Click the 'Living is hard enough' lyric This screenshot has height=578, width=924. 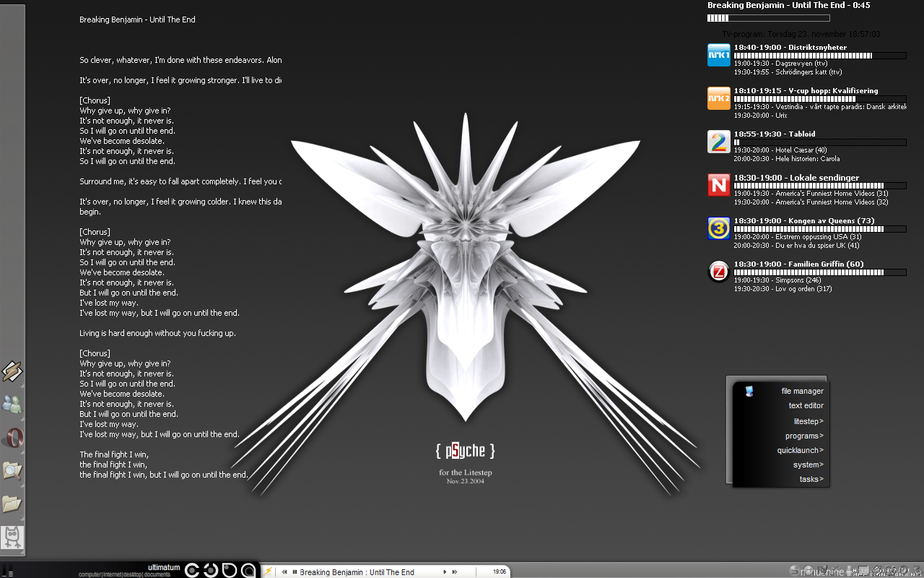[x=157, y=333]
